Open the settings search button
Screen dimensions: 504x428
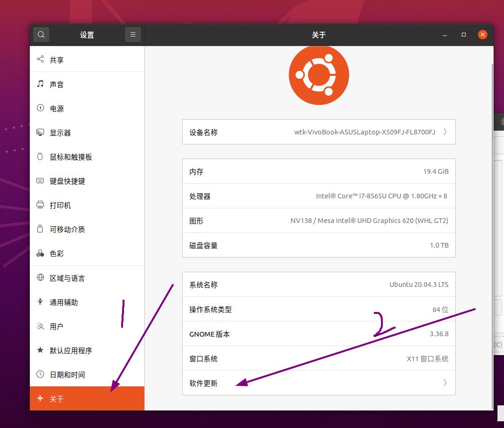click(41, 35)
